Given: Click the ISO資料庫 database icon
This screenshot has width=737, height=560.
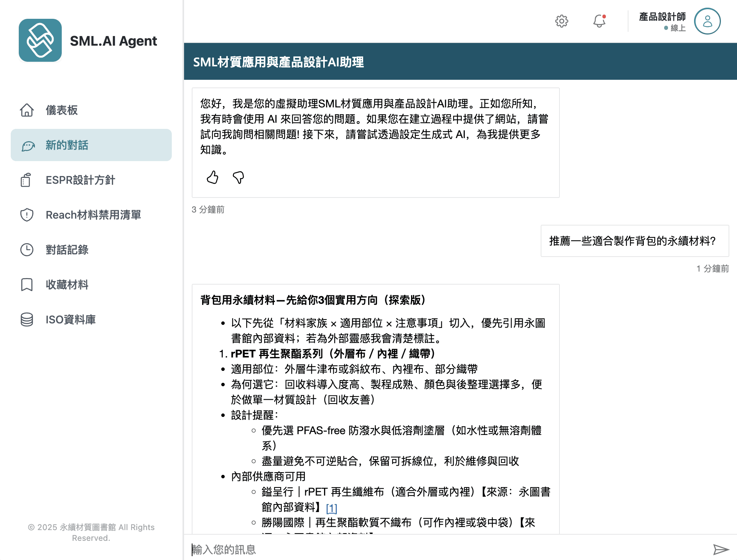Looking at the screenshot, I should point(27,320).
